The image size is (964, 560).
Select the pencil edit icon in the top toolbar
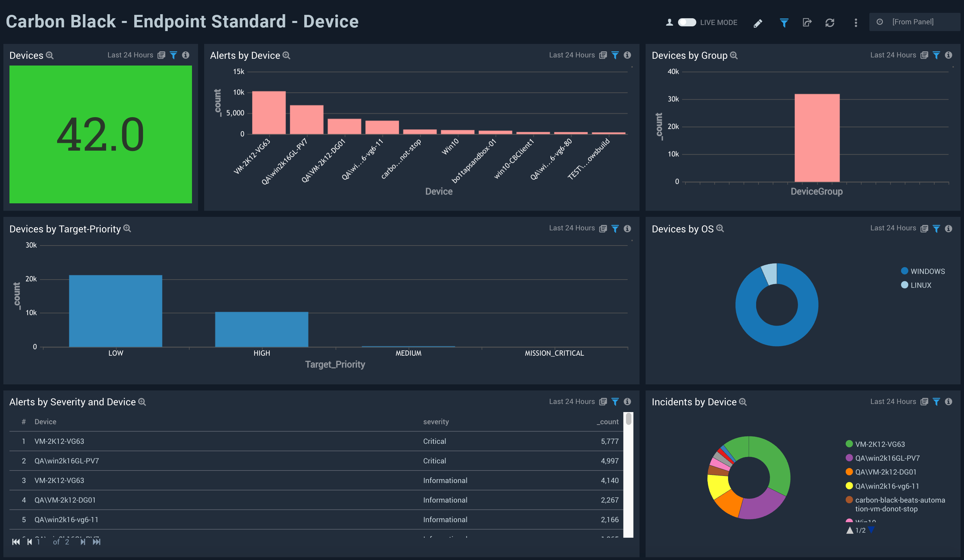click(x=758, y=23)
